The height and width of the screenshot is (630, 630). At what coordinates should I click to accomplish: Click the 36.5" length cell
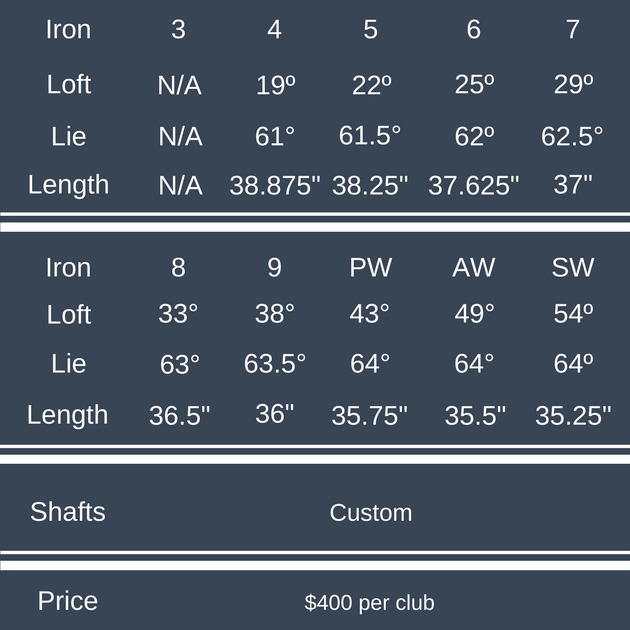pyautogui.click(x=179, y=415)
